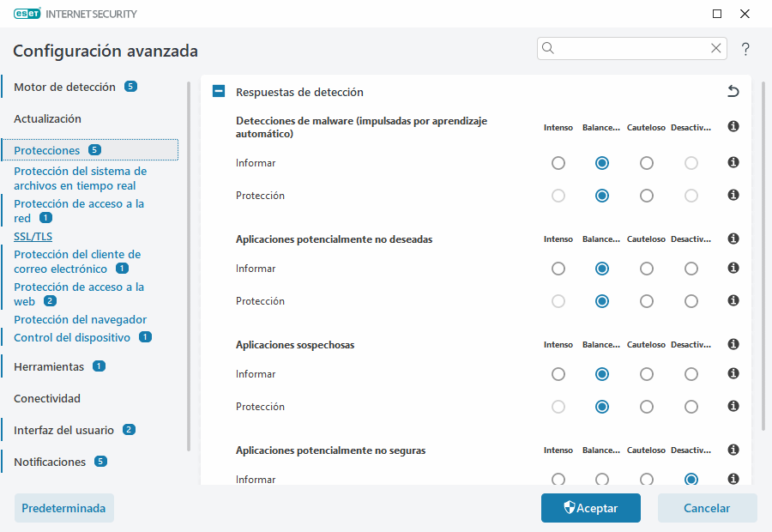
Task: Clear the search box using the X icon
Action: pos(716,48)
